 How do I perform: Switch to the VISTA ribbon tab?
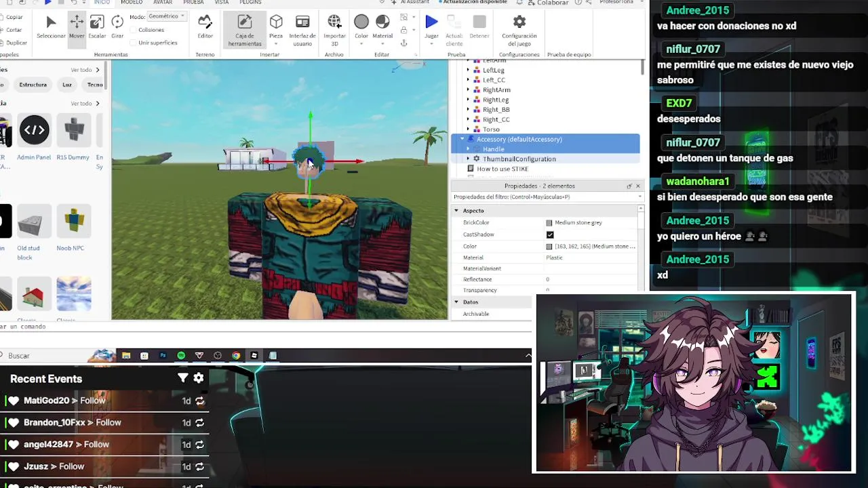(222, 3)
